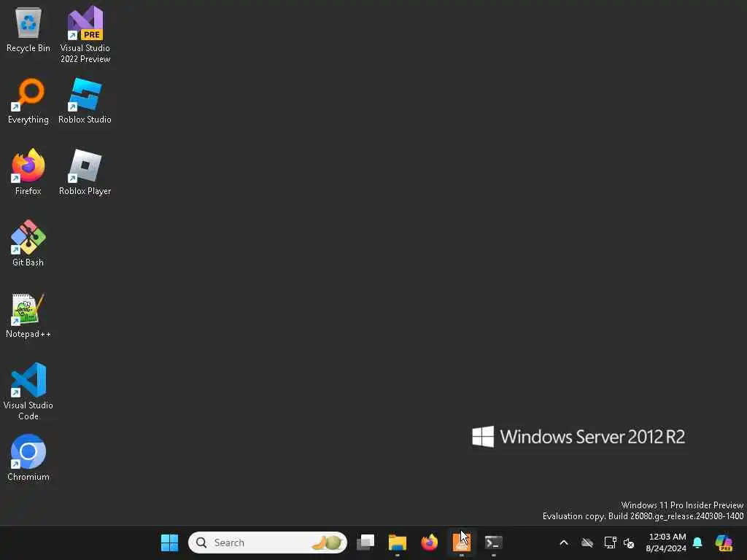
Task: Open Task View from the taskbar
Action: tap(365, 542)
